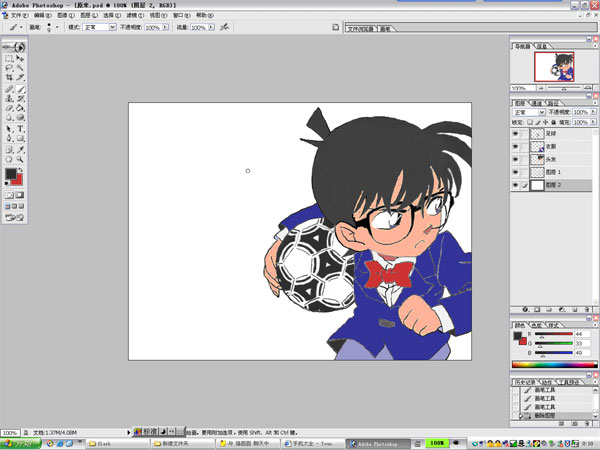Hide the 衣服 layer
This screenshot has height=450, width=600.
pyautogui.click(x=515, y=146)
